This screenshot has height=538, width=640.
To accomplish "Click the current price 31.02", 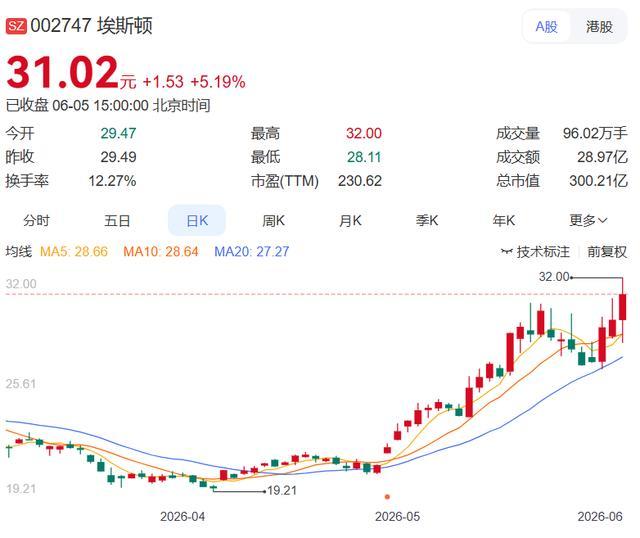I will click(62, 72).
